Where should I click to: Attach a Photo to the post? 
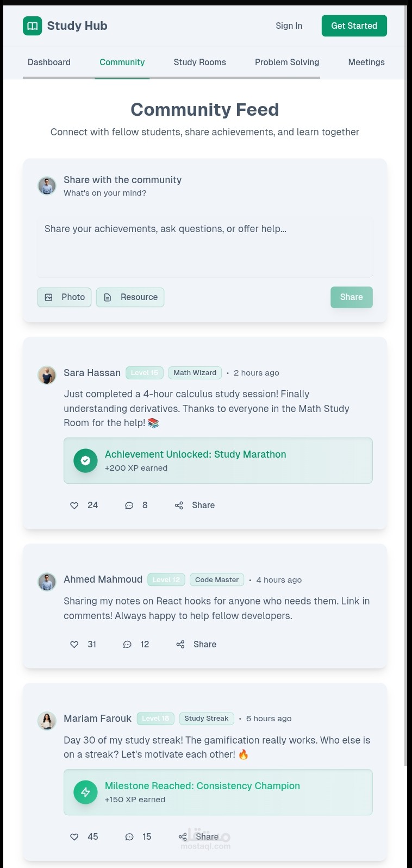pos(64,297)
